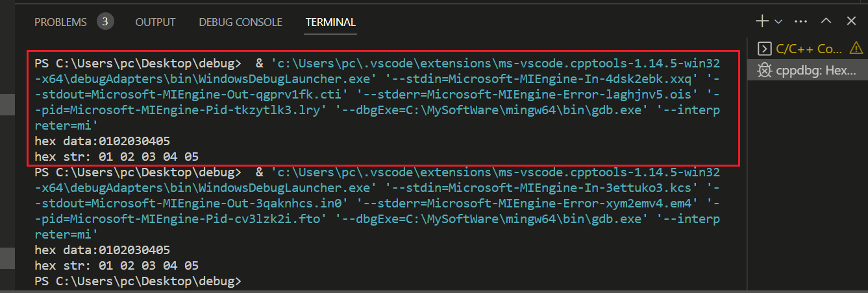Screen dimensions: 868x293
Task: Click the yellow warning triangle icon
Action: point(856,47)
